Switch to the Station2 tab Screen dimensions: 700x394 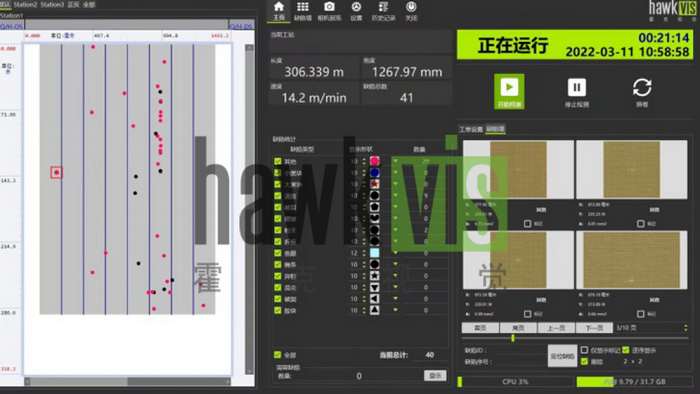coord(25,4)
